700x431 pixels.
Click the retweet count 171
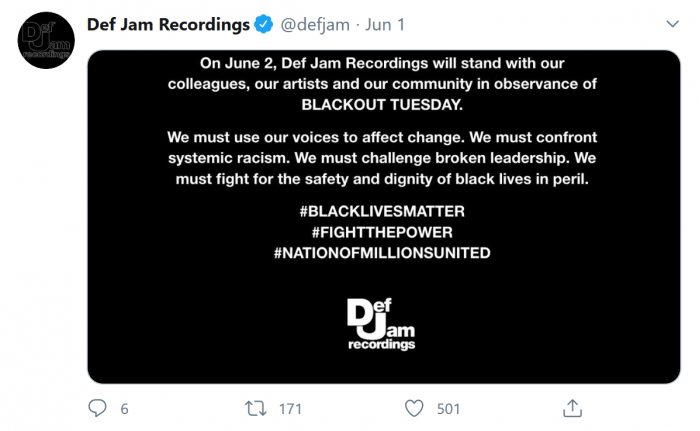coord(290,408)
